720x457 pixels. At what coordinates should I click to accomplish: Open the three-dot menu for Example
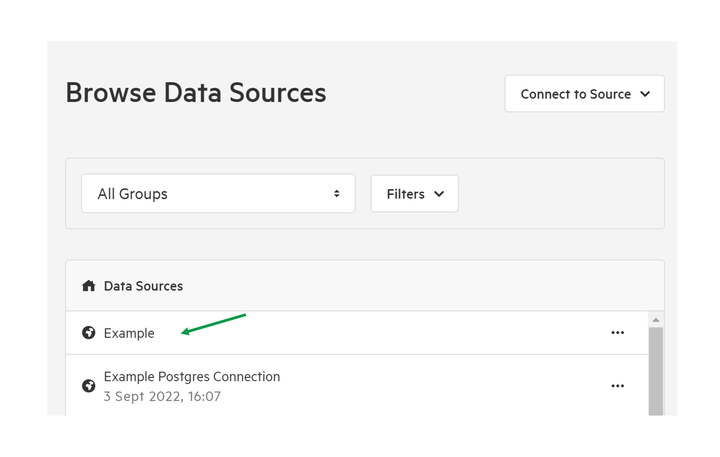[618, 333]
